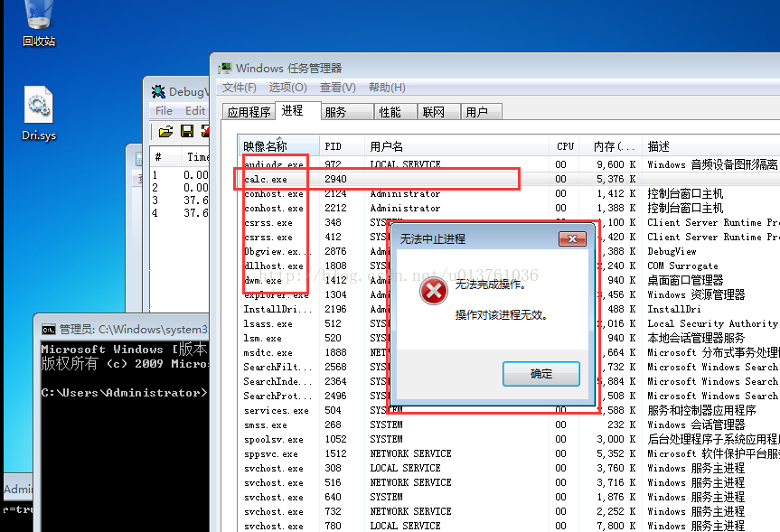Image resolution: width=780 pixels, height=532 pixels.
Task: Click the Task Manager title bar icon
Action: (225, 68)
